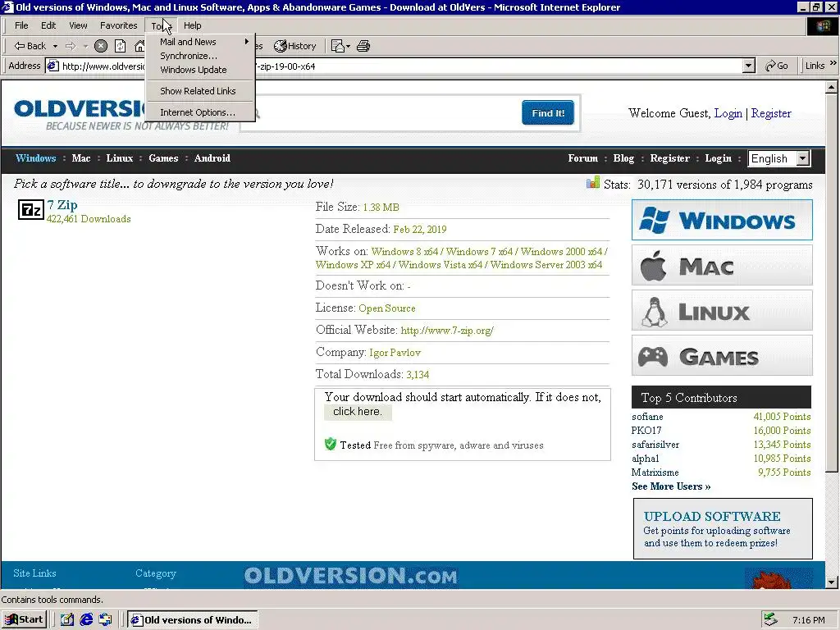The width and height of the screenshot is (840, 630).
Task: Click the 7 Zip program title link
Action: coord(62,204)
